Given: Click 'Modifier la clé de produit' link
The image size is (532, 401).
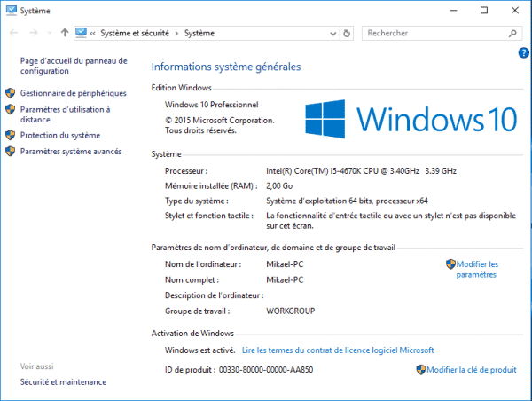Looking at the screenshot, I should [x=472, y=370].
